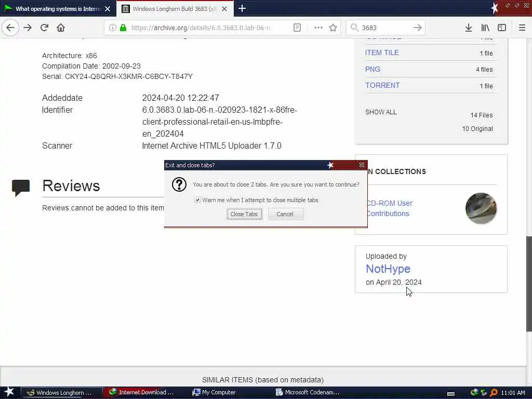Image resolution: width=532 pixels, height=399 pixels.
Task: Open the browser home page
Action: click(x=61, y=28)
